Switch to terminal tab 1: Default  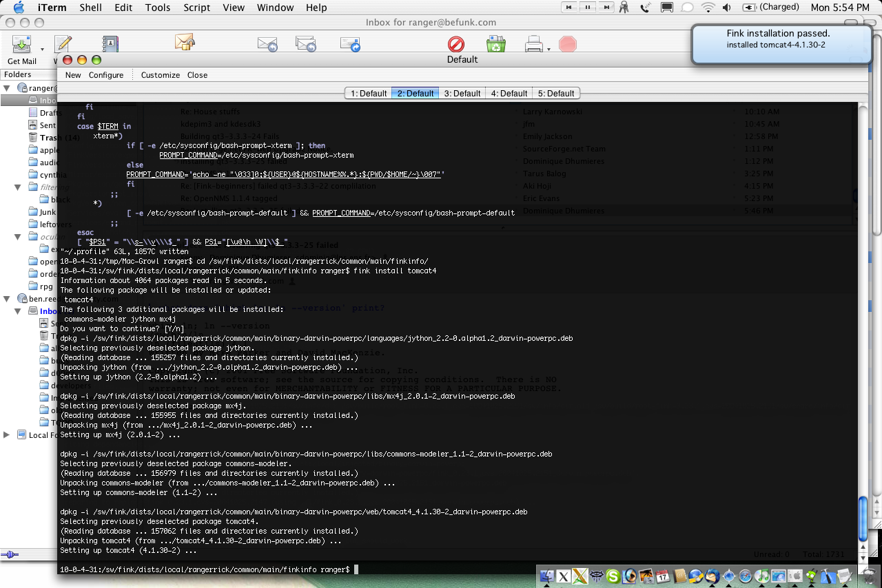pos(369,94)
